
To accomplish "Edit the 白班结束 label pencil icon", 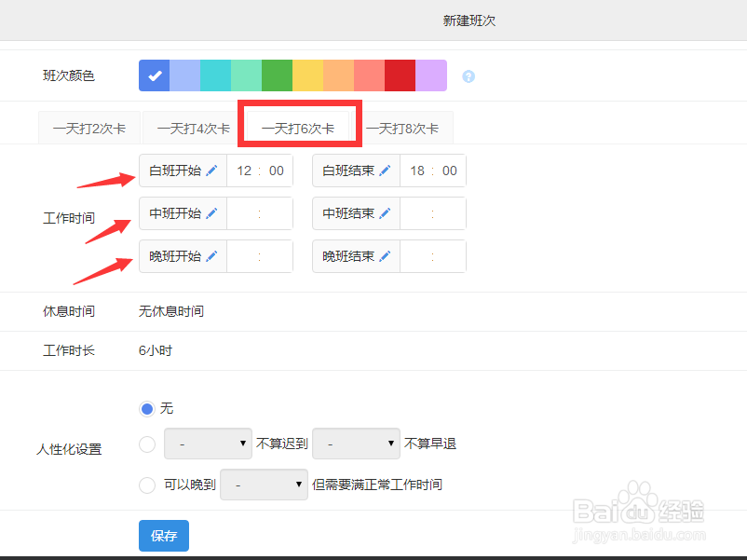I will [x=385, y=171].
